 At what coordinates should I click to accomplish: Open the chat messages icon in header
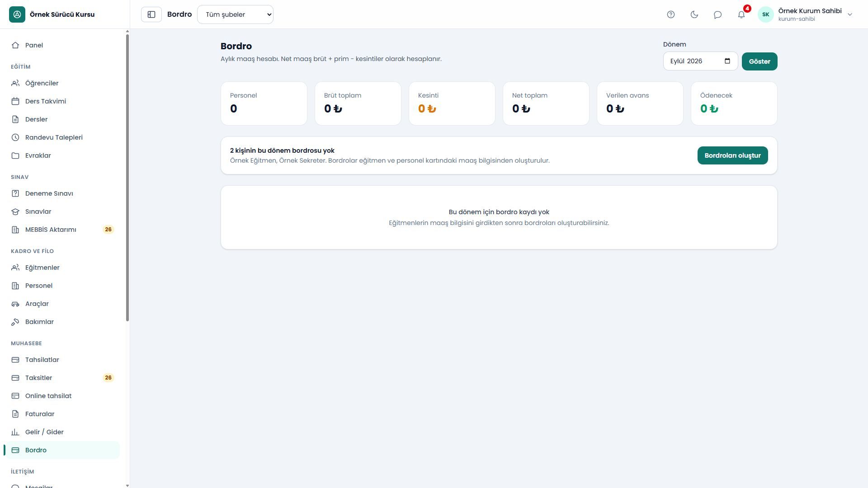(x=718, y=14)
